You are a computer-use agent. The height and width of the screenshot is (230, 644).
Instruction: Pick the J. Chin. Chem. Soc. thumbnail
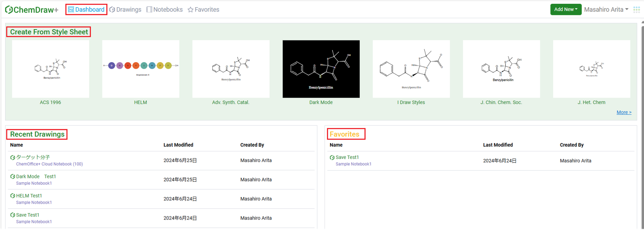[501, 69]
